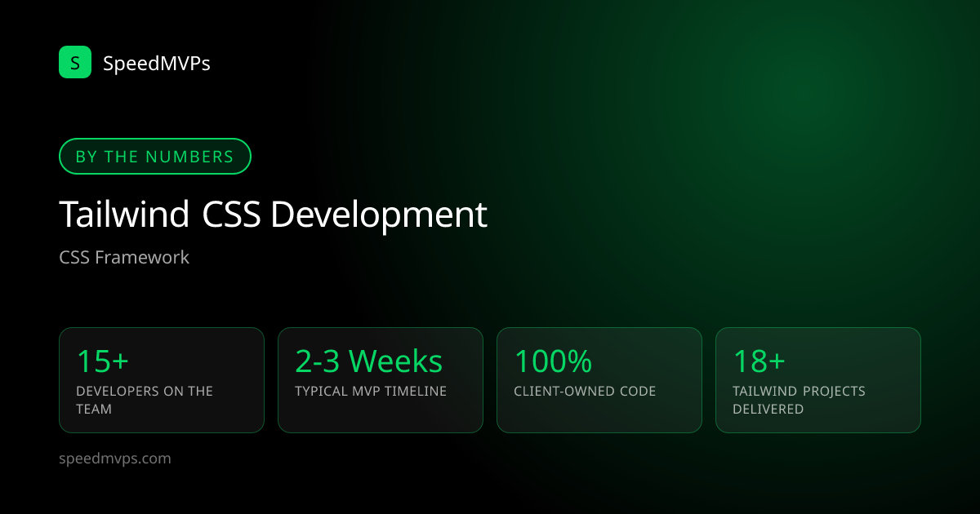Click the 100% statistic value

coord(553,361)
